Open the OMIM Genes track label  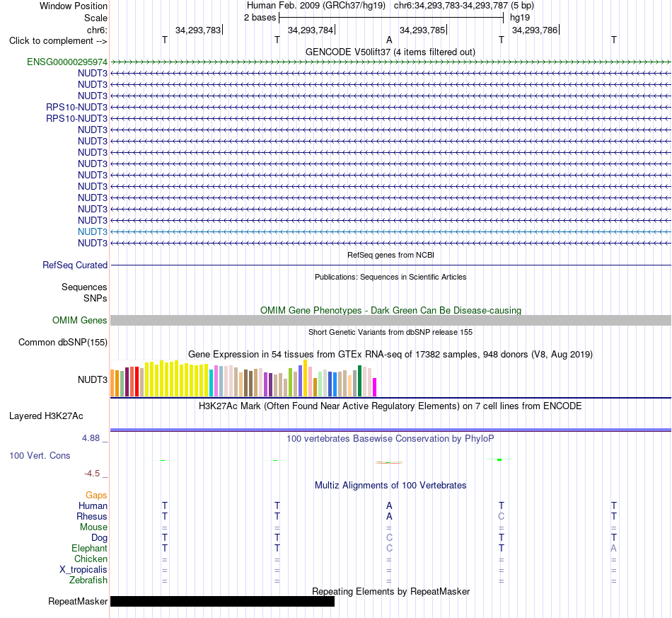(79, 321)
